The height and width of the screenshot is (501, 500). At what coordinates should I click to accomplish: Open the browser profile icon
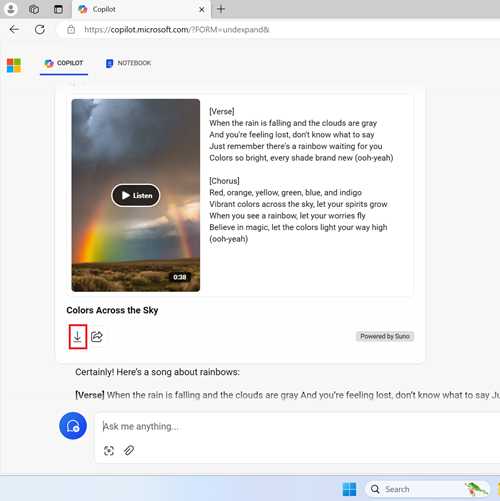pyautogui.click(x=10, y=9)
